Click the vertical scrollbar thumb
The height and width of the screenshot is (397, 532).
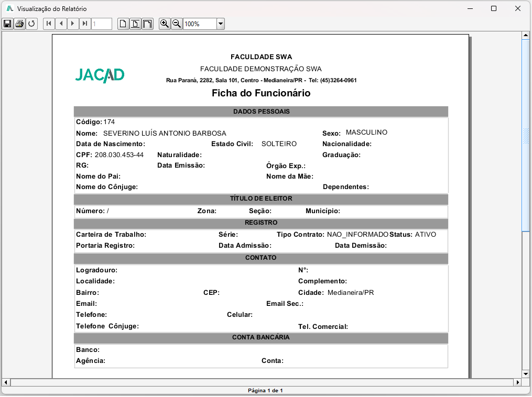[526, 136]
